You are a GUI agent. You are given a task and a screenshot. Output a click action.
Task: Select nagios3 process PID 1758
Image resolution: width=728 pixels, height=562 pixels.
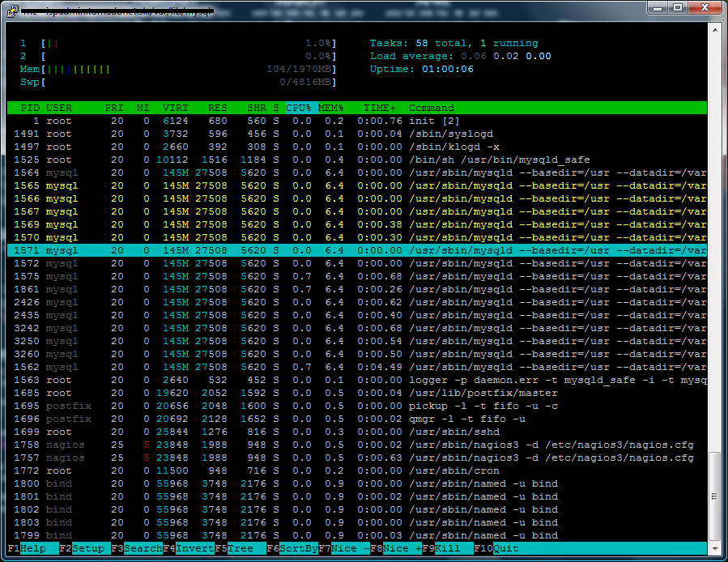click(357, 445)
